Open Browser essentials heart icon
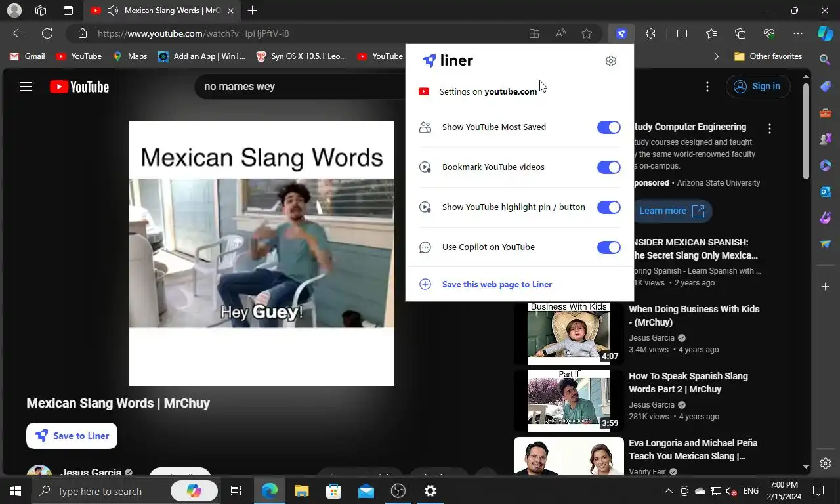Image resolution: width=840 pixels, height=504 pixels. (x=769, y=33)
